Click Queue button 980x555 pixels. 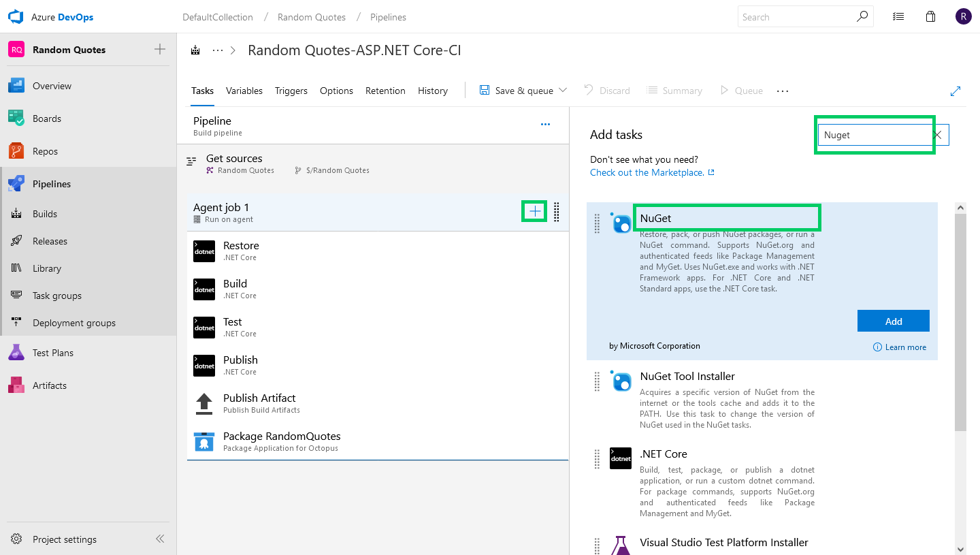click(741, 91)
